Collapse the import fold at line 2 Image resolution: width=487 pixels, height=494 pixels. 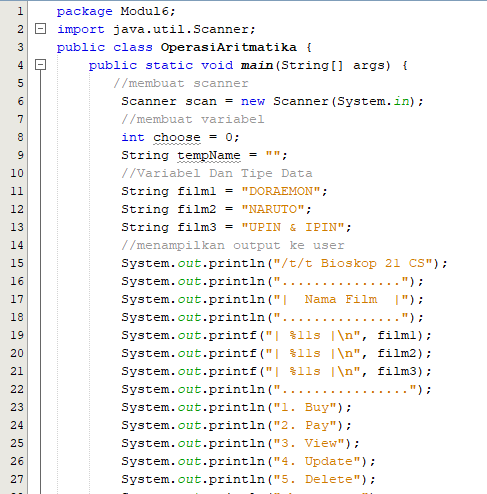(x=40, y=29)
